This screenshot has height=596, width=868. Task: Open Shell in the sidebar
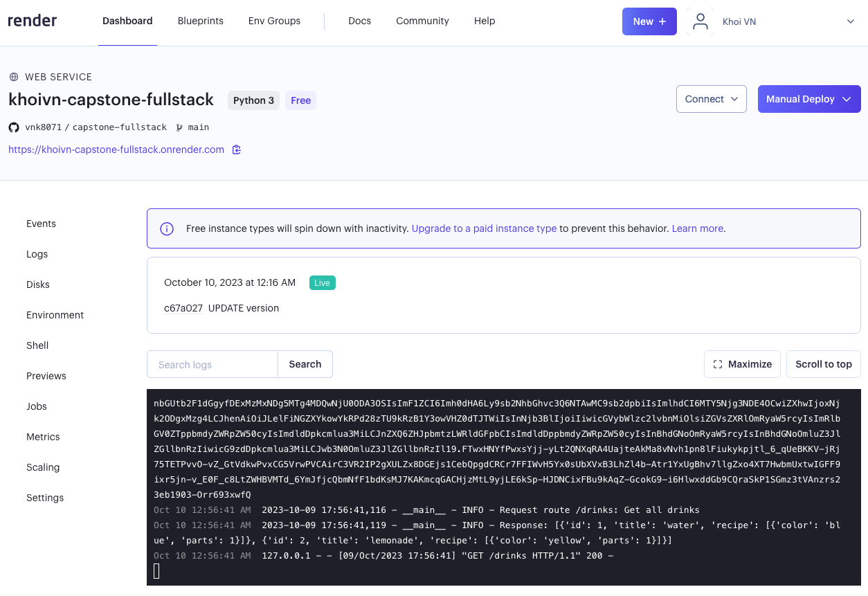(x=37, y=345)
